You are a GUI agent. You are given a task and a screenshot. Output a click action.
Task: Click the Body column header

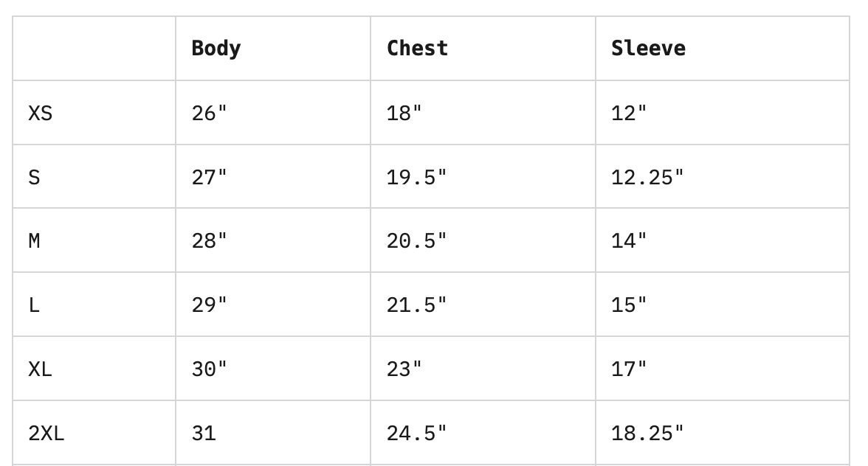click(x=216, y=49)
